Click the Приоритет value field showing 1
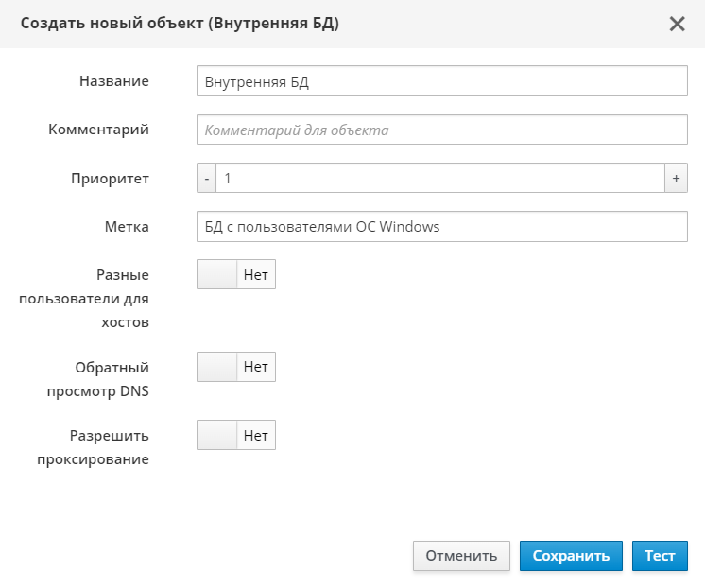Screen dimensions: 705x588 (439, 178)
